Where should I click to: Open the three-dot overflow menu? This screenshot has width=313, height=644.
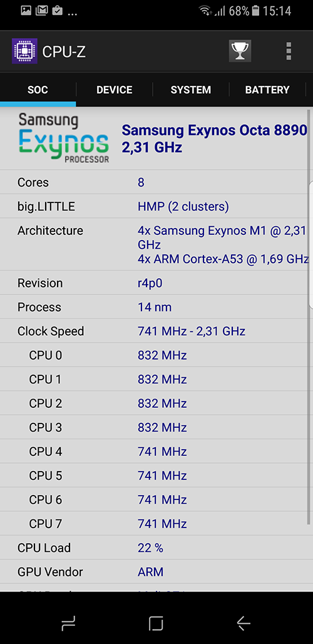pyautogui.click(x=289, y=51)
